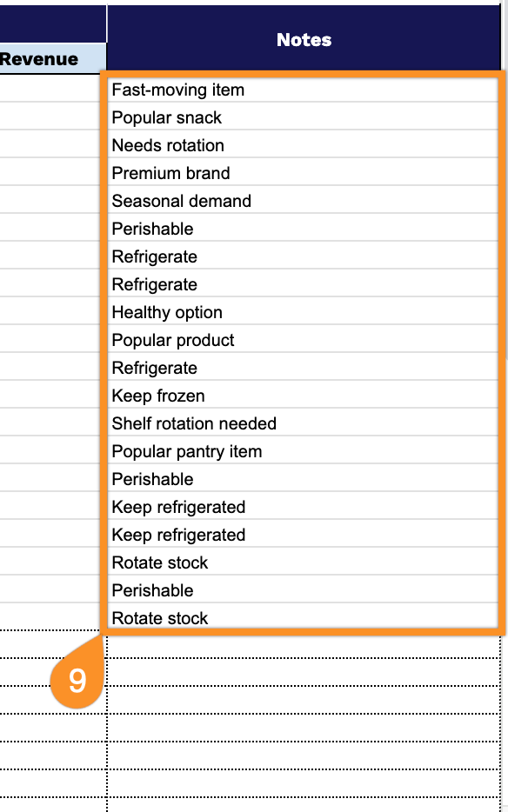The image size is (508, 812).
Task: Click the 'Popular product' cell
Action: 304,340
